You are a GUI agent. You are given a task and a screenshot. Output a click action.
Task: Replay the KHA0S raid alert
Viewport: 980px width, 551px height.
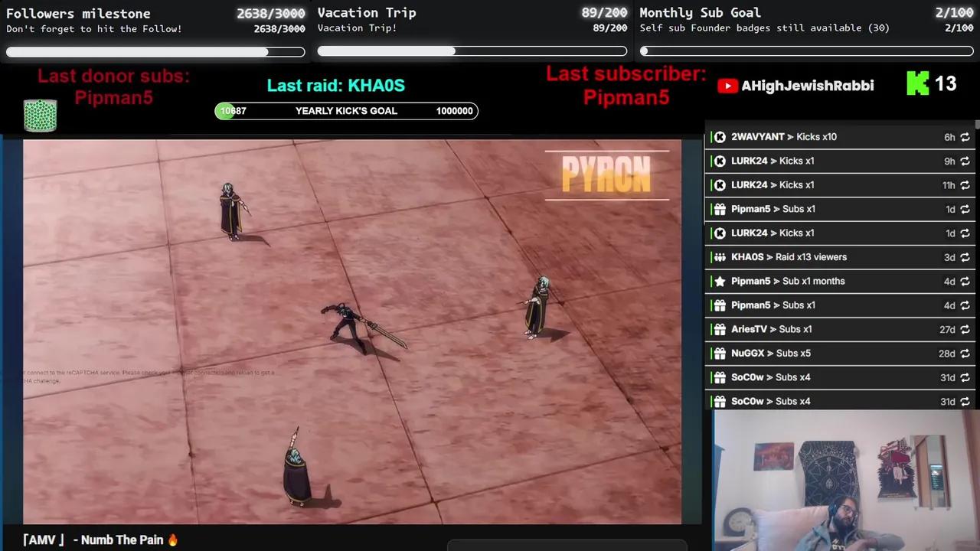(x=965, y=257)
